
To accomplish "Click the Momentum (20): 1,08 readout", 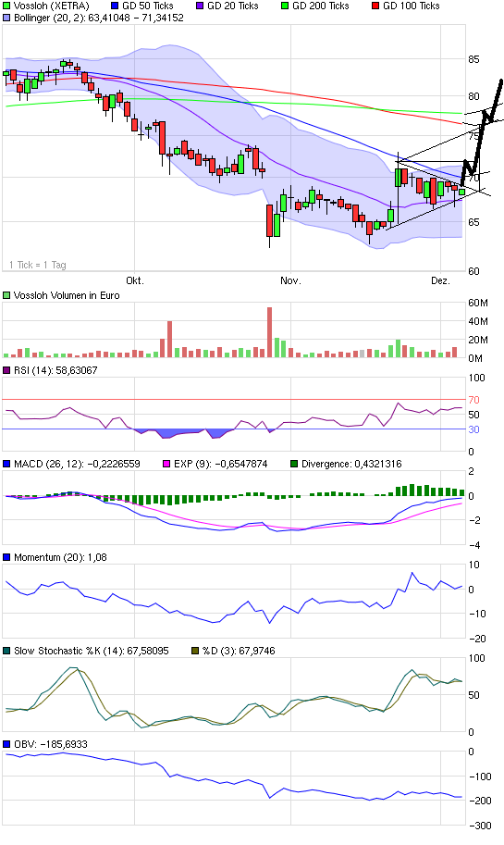I will coord(60,557).
